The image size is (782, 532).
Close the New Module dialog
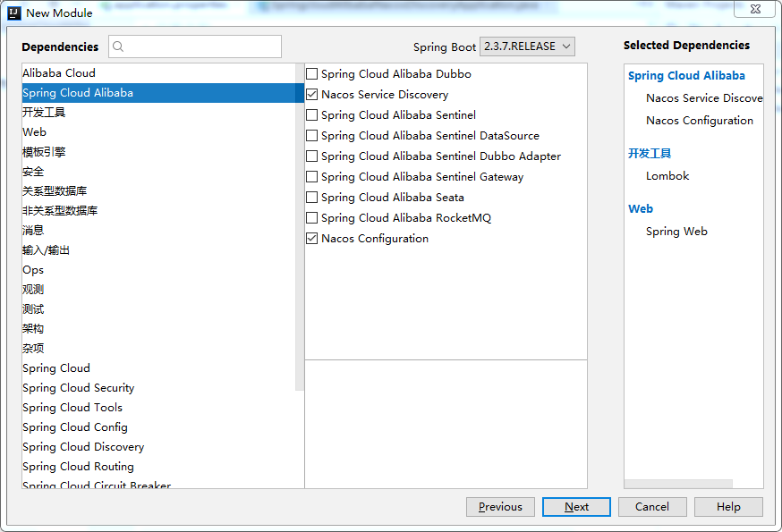click(x=755, y=10)
